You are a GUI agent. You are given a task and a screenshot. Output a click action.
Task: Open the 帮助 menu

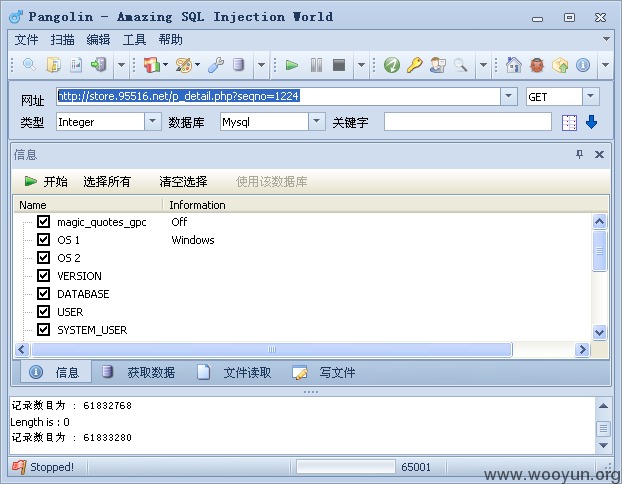pos(170,40)
